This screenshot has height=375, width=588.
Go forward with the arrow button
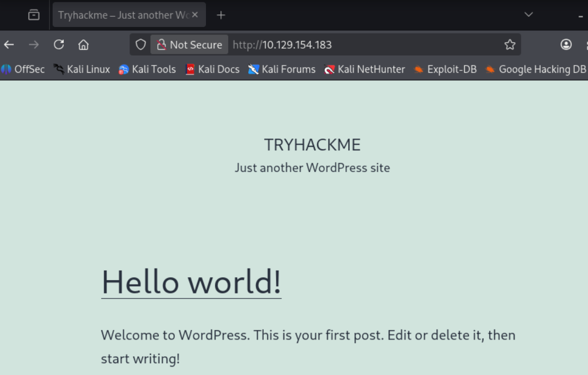[34, 45]
